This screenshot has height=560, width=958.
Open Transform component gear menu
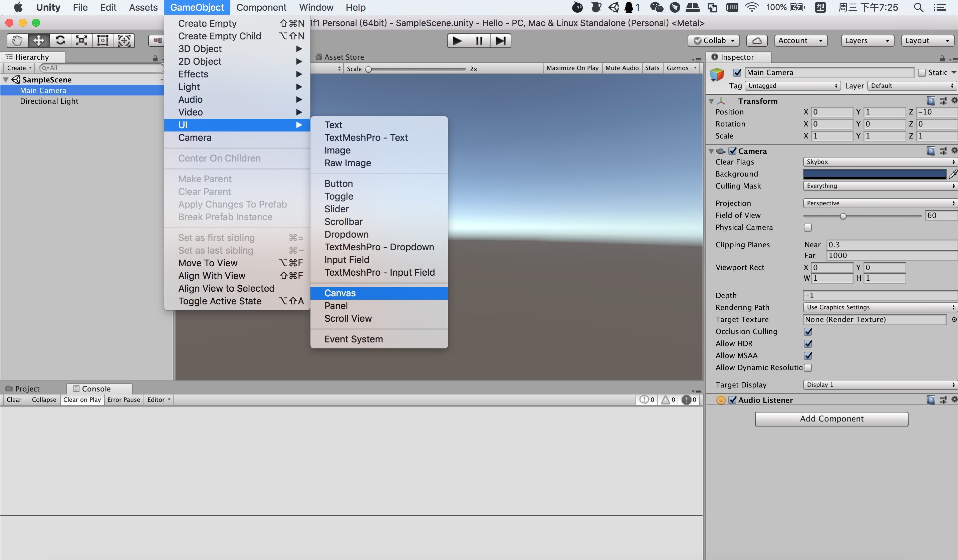click(954, 101)
